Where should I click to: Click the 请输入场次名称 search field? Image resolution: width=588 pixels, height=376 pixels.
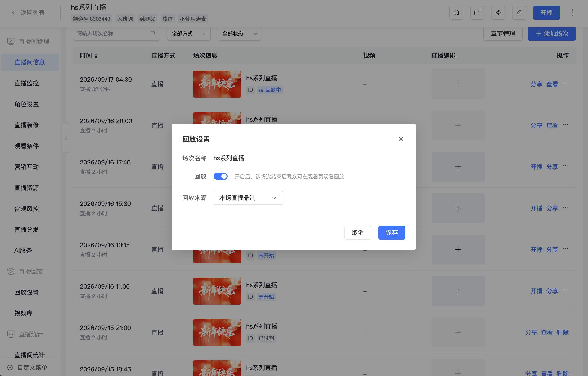116,34
